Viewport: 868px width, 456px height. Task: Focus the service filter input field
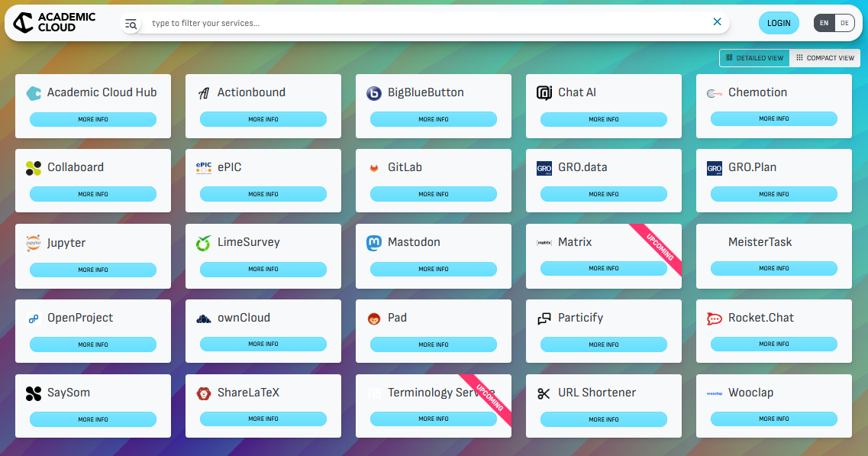click(x=429, y=23)
